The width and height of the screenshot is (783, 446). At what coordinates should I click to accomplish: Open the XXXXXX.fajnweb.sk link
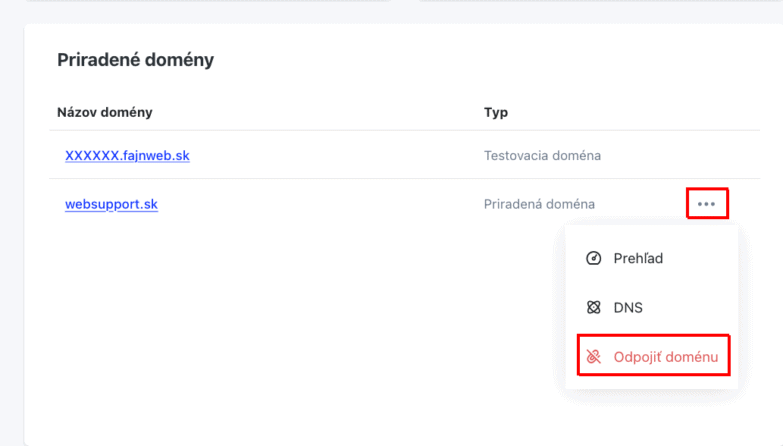click(127, 155)
